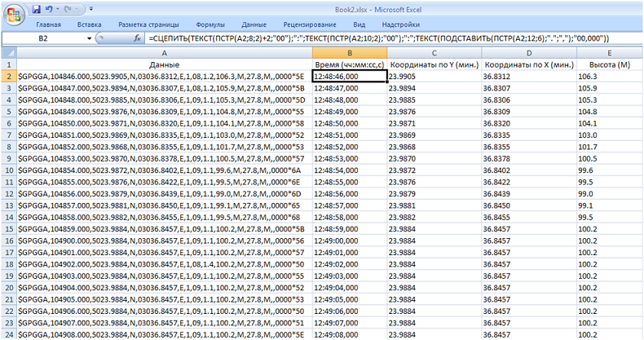Select the cell containing 23.9869
Image resolution: width=644 pixels, height=340 pixels.
tap(434, 135)
